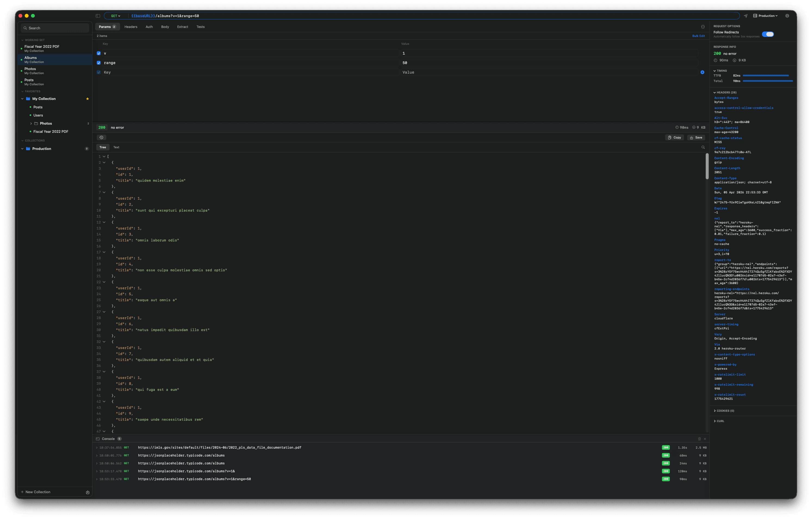The width and height of the screenshot is (812, 519).
Task: Uncheck the 'v' parameter checkbox
Action: point(99,53)
